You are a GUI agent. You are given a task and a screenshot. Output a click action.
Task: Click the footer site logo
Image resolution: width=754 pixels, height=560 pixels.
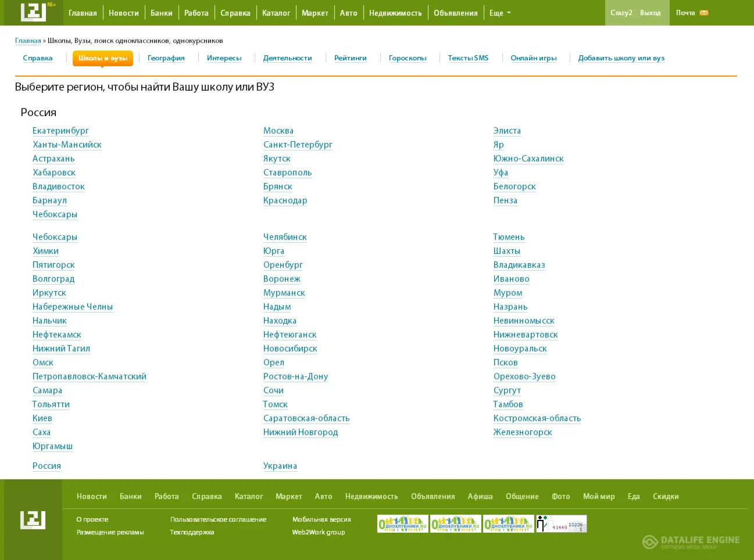click(33, 519)
